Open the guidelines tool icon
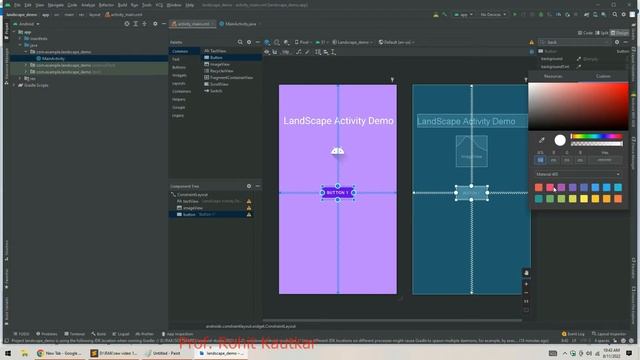 (x=333, y=52)
